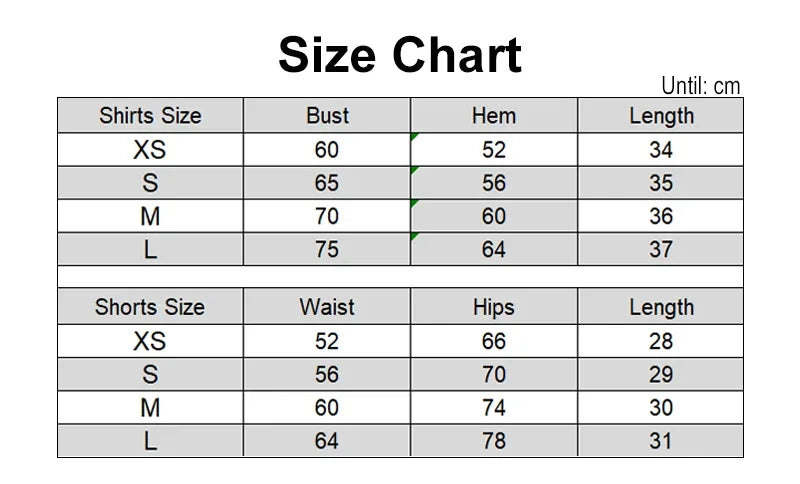Click the green error marker on Hem 52

pyautogui.click(x=414, y=137)
